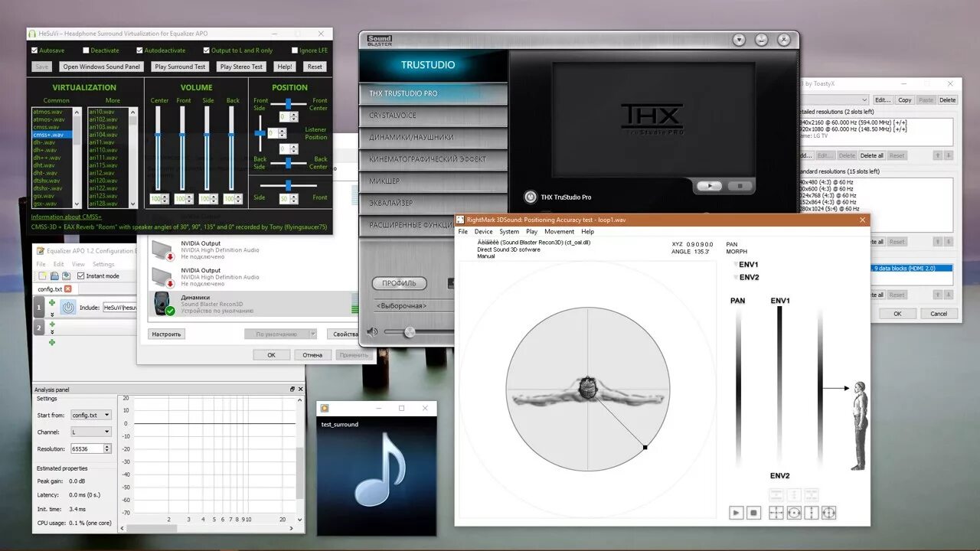Toggle Output to L and R only
The image size is (980, 551).
pos(206,51)
